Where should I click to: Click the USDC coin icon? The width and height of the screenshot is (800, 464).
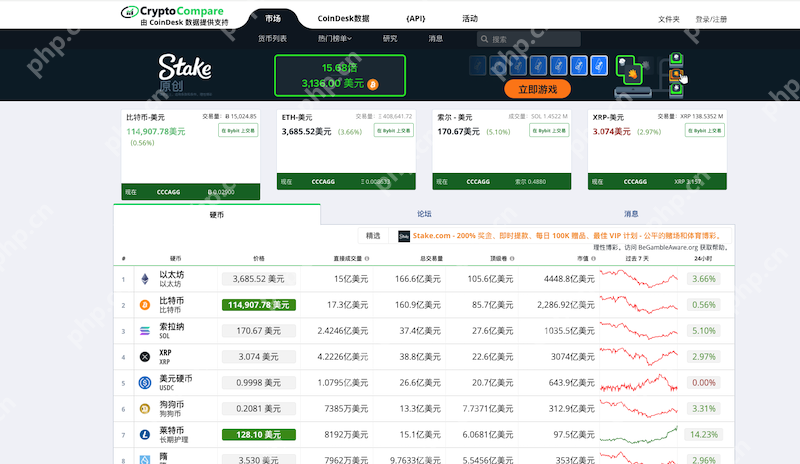pyautogui.click(x=145, y=382)
